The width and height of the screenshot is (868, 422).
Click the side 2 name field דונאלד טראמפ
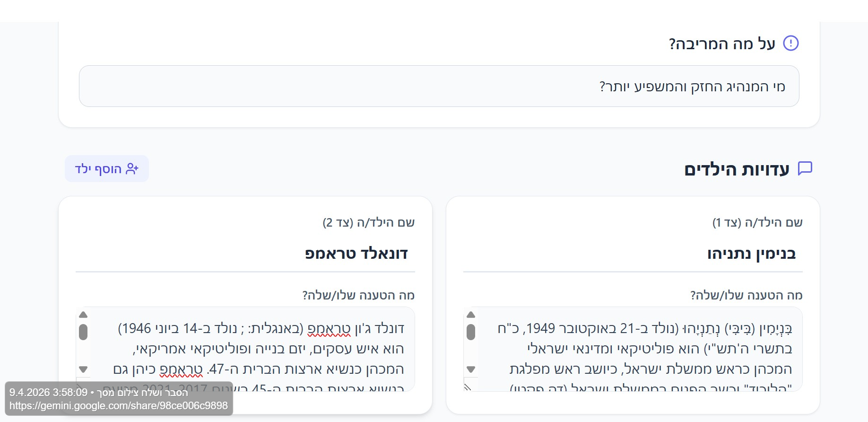pos(245,254)
